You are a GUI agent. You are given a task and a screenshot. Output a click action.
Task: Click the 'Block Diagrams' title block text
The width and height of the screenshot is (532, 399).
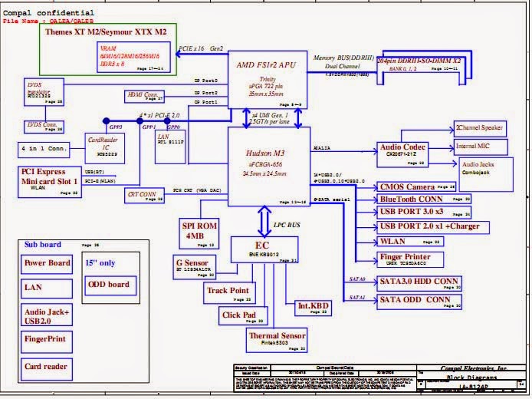(x=472, y=378)
